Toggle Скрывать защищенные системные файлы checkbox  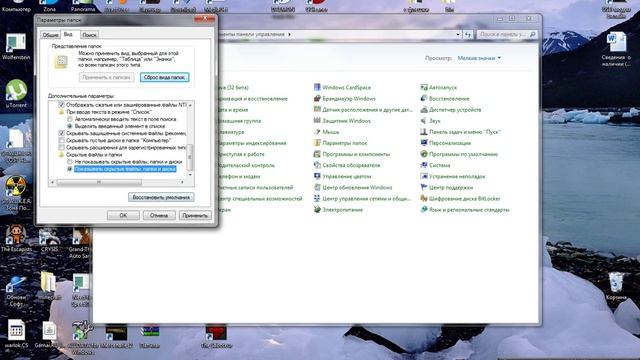coord(62,133)
